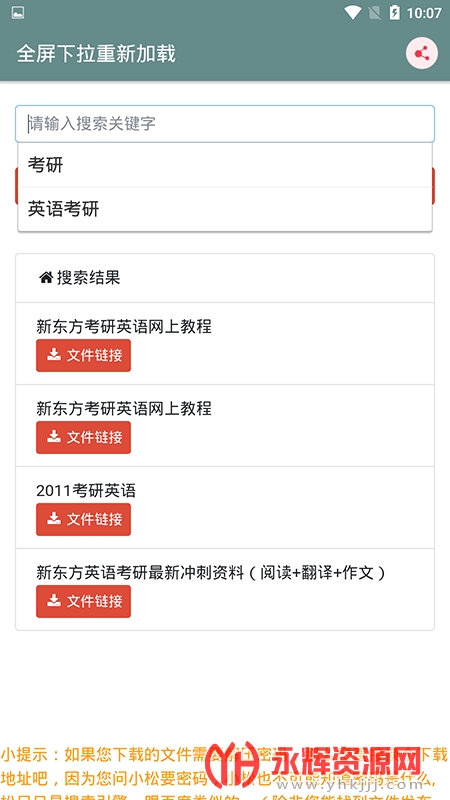The height and width of the screenshot is (800, 450).
Task: Tap the WiFi status bar icon
Action: pos(353,12)
